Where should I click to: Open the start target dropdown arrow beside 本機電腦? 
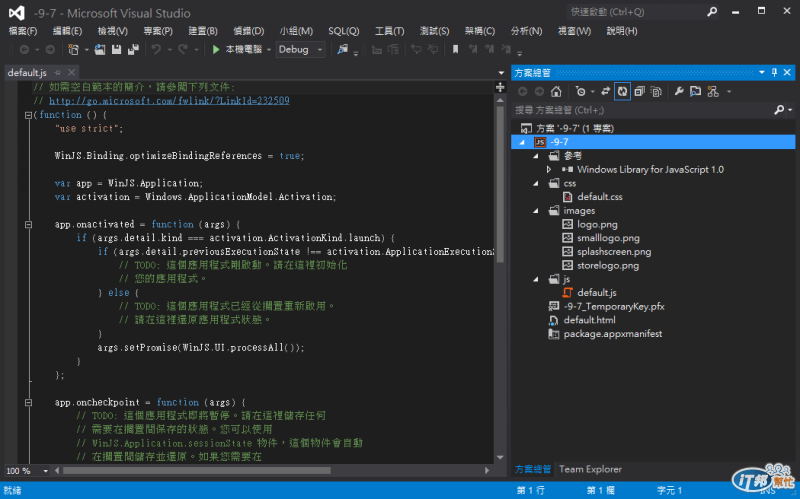269,50
